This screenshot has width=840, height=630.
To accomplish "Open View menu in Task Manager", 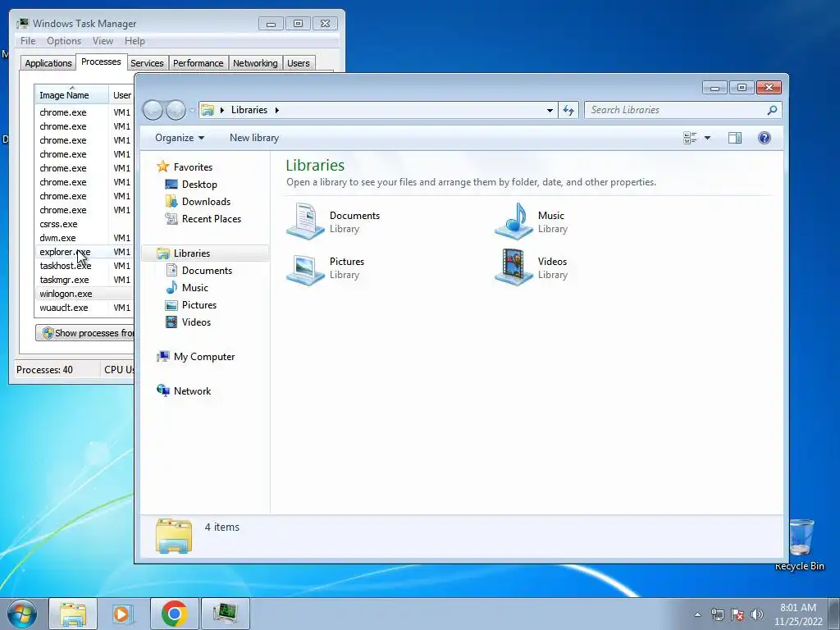I will pos(103,41).
